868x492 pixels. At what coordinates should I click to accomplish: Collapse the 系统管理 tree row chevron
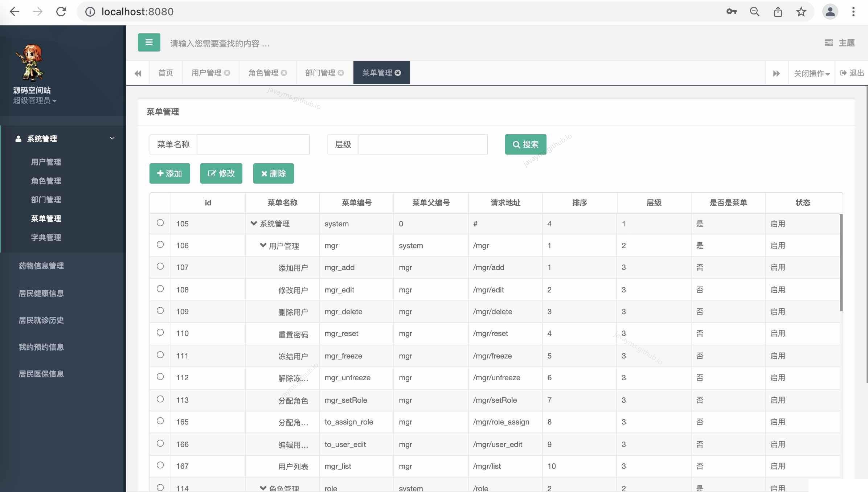254,223
